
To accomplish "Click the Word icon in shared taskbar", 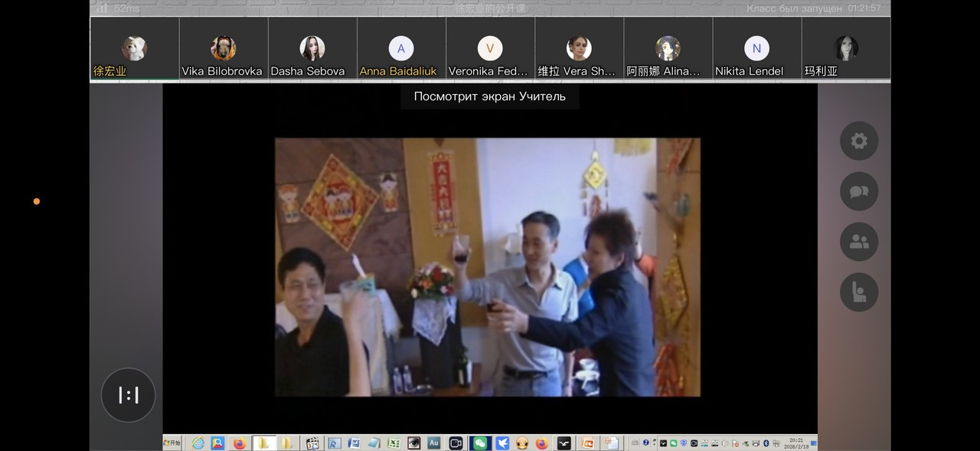I will (354, 443).
